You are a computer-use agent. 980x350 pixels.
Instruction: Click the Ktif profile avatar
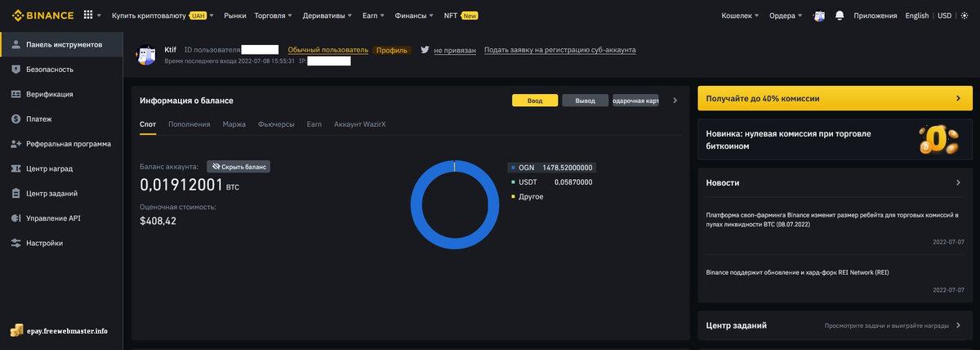pos(145,55)
